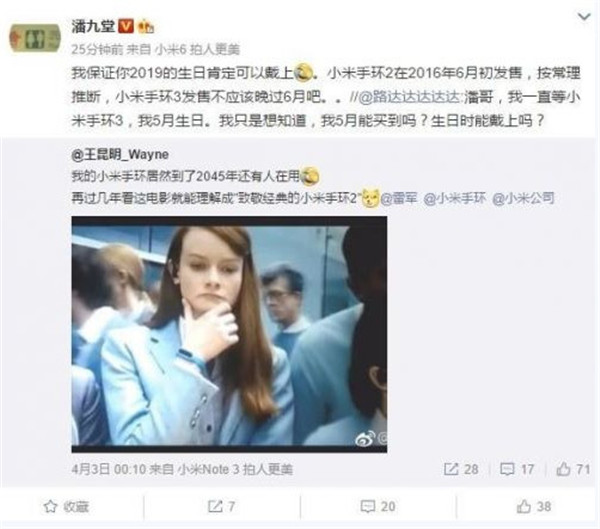
Task: Open the 小米6 拍人更美 source link
Action: (197, 49)
